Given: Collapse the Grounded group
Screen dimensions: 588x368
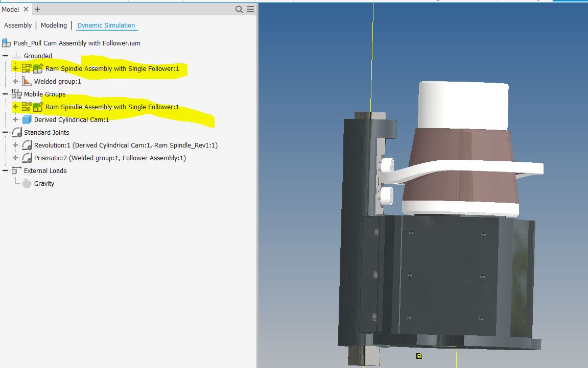Looking at the screenshot, I should coord(5,56).
